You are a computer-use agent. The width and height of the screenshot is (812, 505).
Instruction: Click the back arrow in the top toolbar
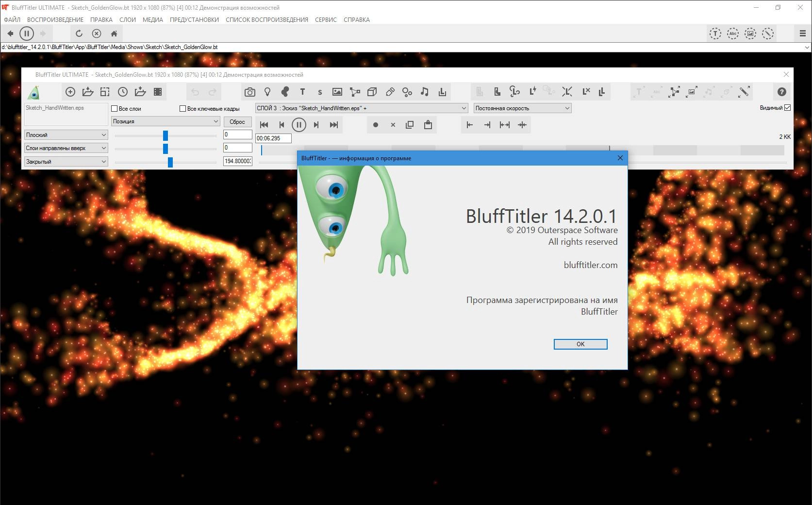point(10,34)
